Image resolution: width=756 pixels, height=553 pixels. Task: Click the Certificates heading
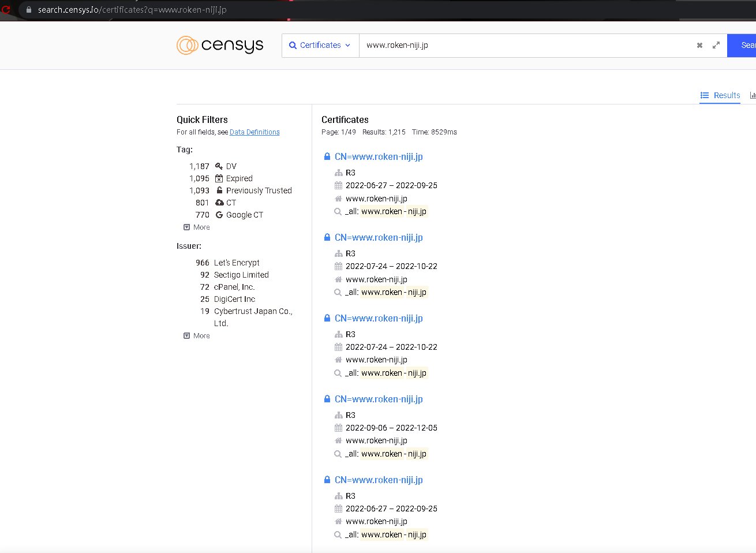click(x=345, y=119)
